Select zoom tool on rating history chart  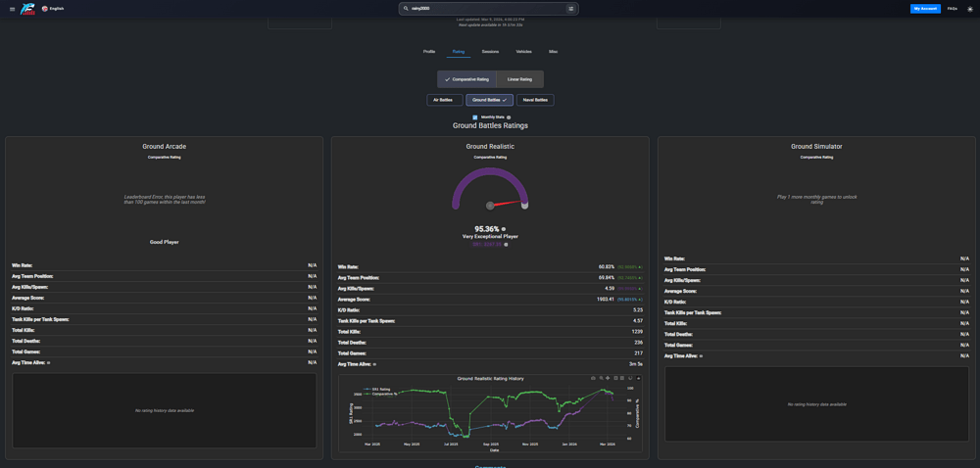(601, 378)
